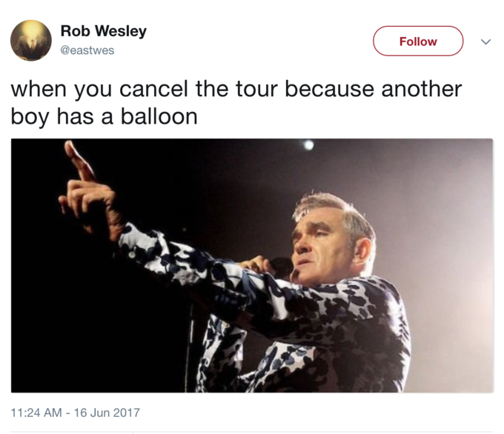Click the @eastwes handle

pos(87,50)
